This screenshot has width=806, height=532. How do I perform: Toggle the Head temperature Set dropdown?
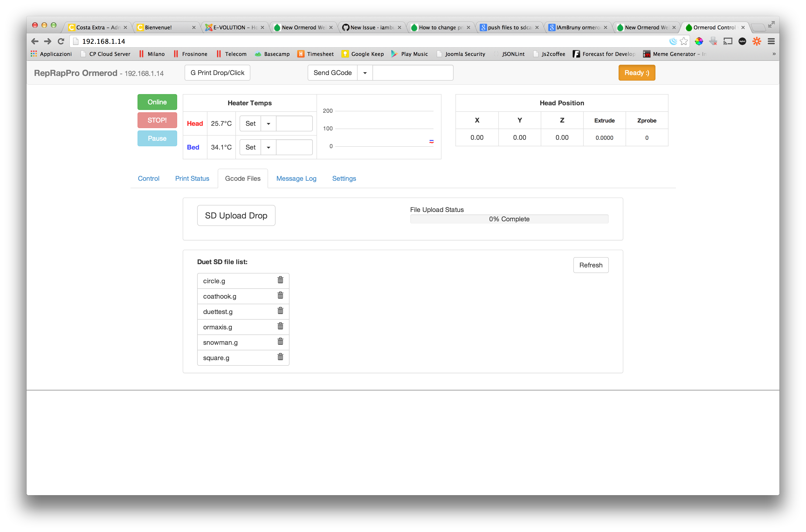(267, 123)
